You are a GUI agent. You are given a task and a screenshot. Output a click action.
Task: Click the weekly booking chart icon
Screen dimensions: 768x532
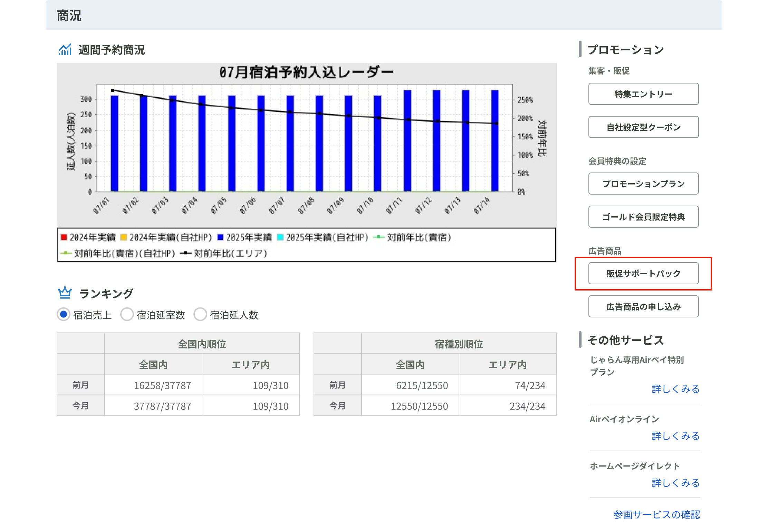65,50
